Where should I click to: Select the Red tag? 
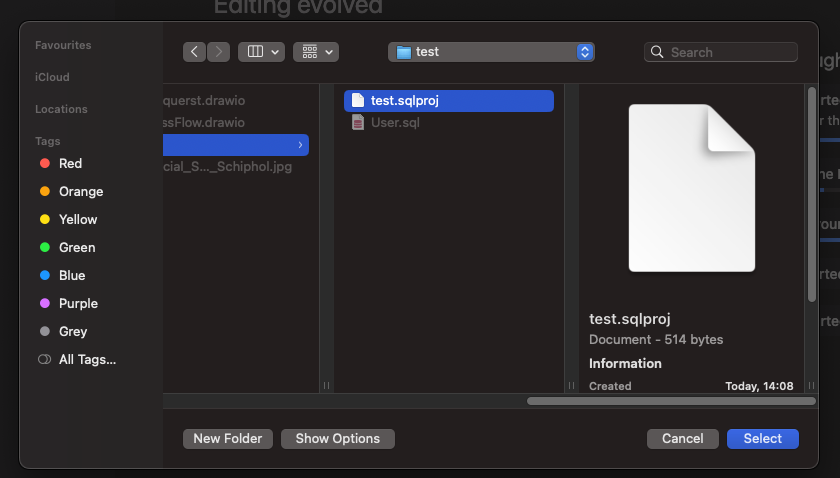point(70,163)
